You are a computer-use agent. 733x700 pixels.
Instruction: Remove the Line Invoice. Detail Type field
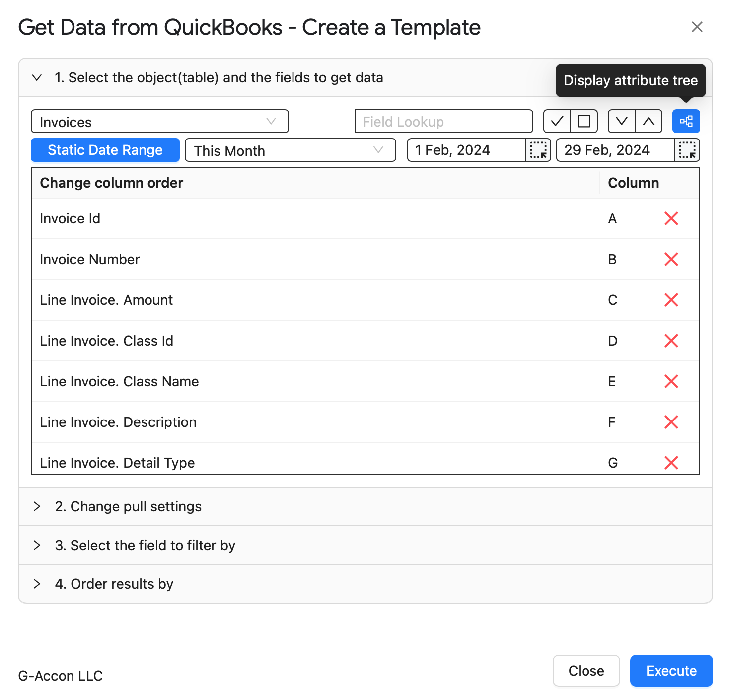click(671, 463)
